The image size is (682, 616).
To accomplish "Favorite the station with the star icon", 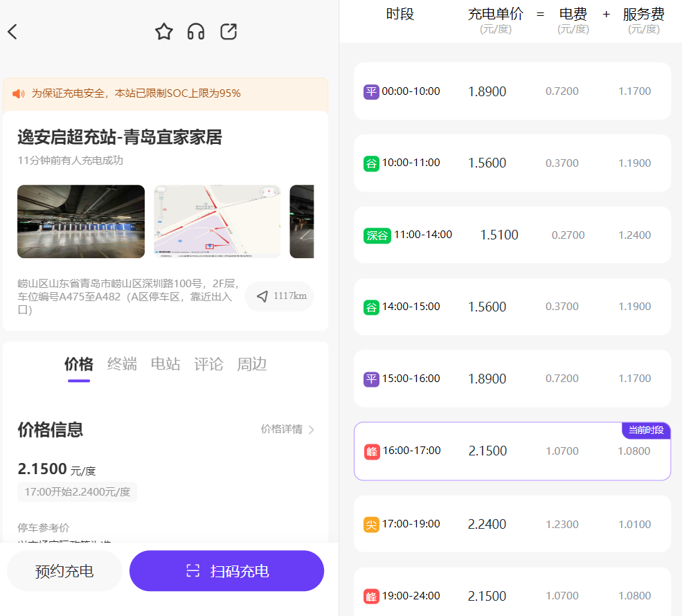I will tap(164, 32).
